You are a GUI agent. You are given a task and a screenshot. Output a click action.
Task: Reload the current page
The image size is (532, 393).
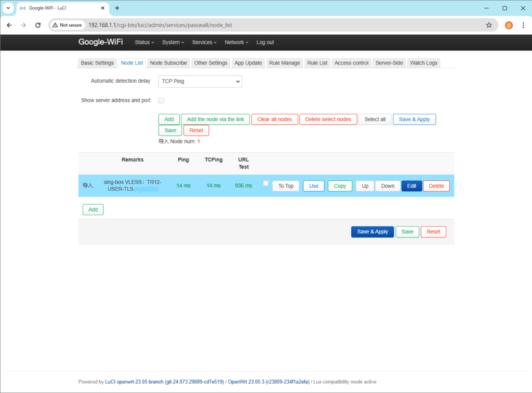pos(38,25)
